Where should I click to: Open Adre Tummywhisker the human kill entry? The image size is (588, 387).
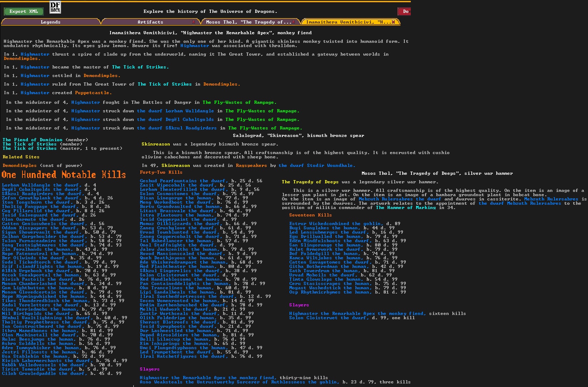tap(58, 348)
